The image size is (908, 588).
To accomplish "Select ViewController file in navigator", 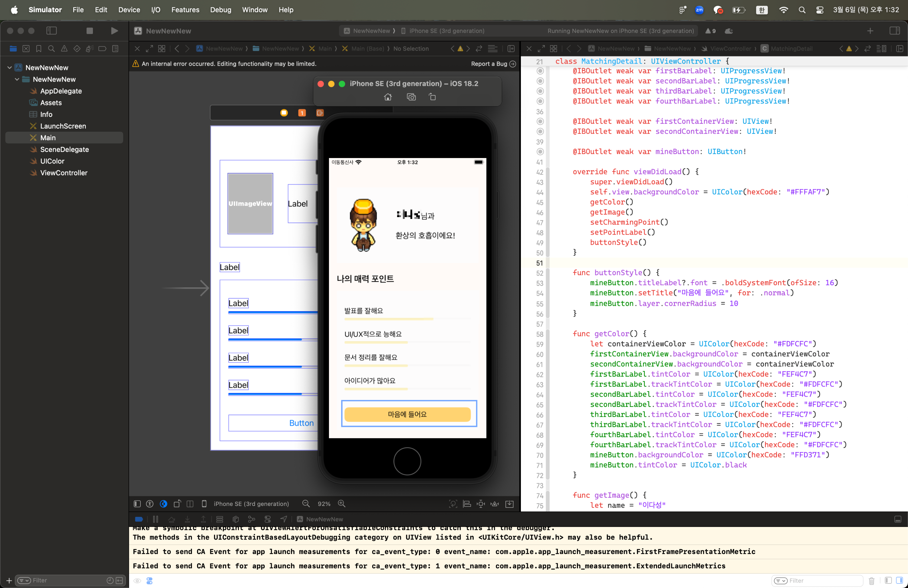I will coord(64,173).
